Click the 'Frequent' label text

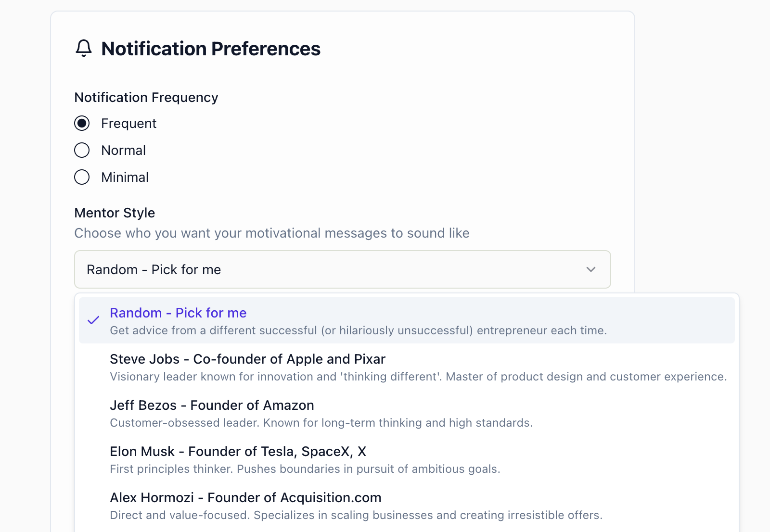128,124
